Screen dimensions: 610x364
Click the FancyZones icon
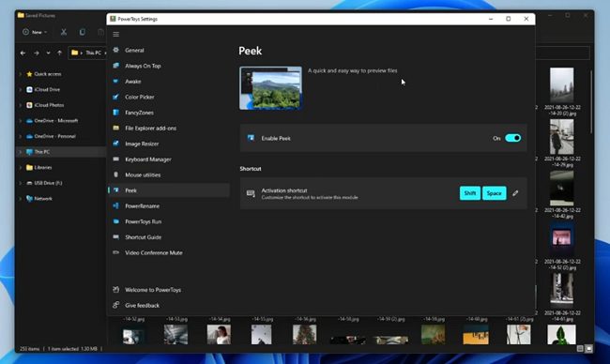coord(116,113)
